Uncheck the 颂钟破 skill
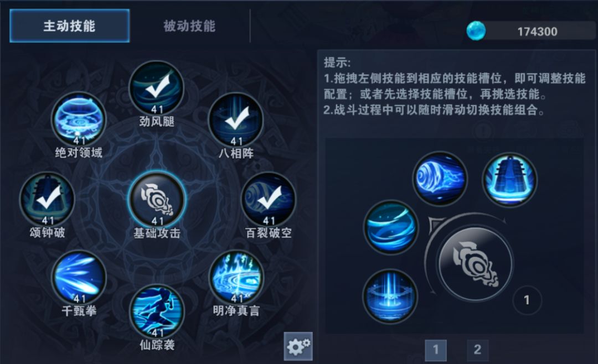Image resolution: width=598 pixels, height=364 pixels. pyautogui.click(x=47, y=199)
